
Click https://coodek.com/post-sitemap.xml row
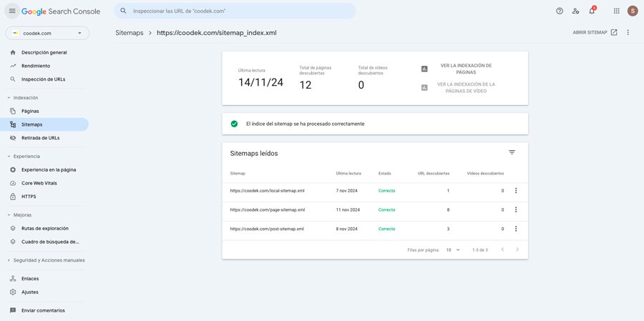pos(375,229)
